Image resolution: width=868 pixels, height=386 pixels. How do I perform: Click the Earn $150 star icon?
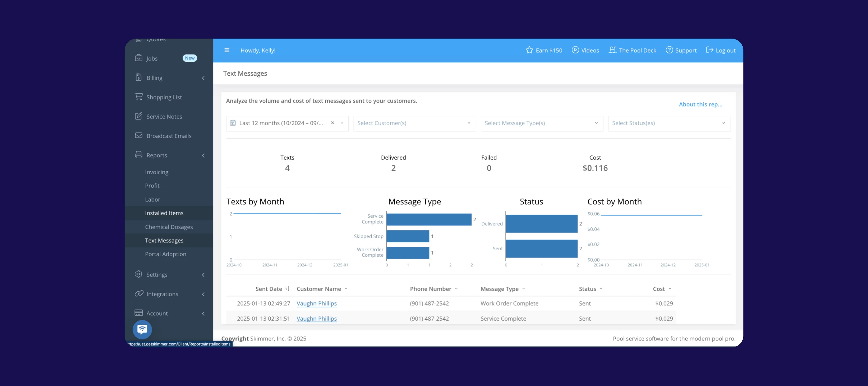[529, 50]
